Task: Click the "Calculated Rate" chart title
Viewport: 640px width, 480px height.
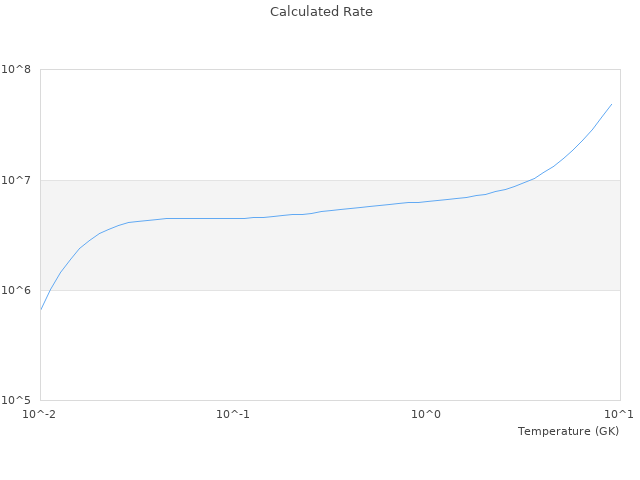Action: (x=321, y=12)
